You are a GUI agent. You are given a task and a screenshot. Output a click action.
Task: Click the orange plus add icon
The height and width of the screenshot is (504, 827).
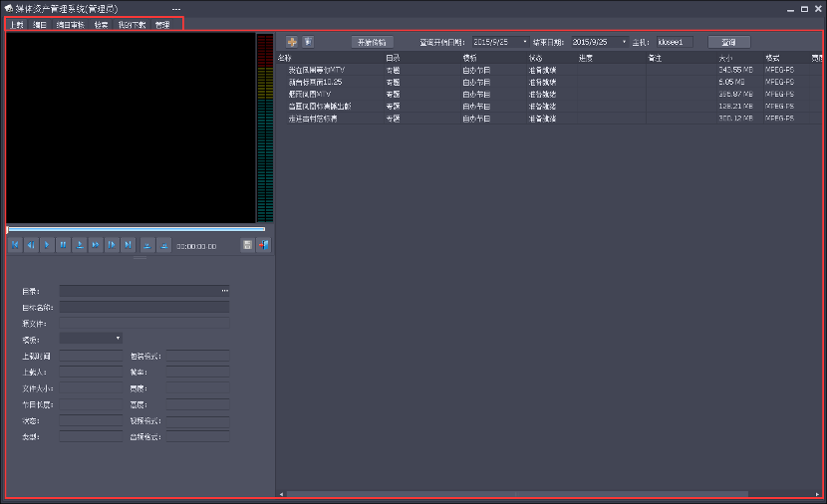pyautogui.click(x=292, y=42)
